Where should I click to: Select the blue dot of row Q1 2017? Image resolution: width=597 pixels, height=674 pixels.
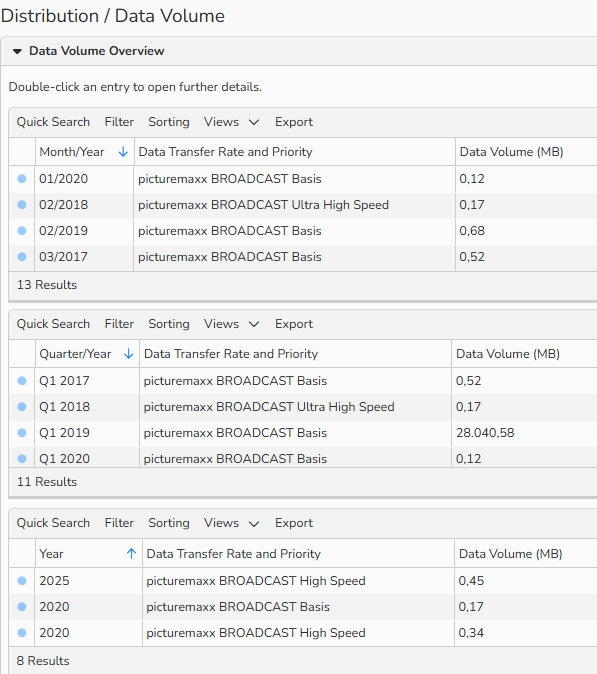22,381
